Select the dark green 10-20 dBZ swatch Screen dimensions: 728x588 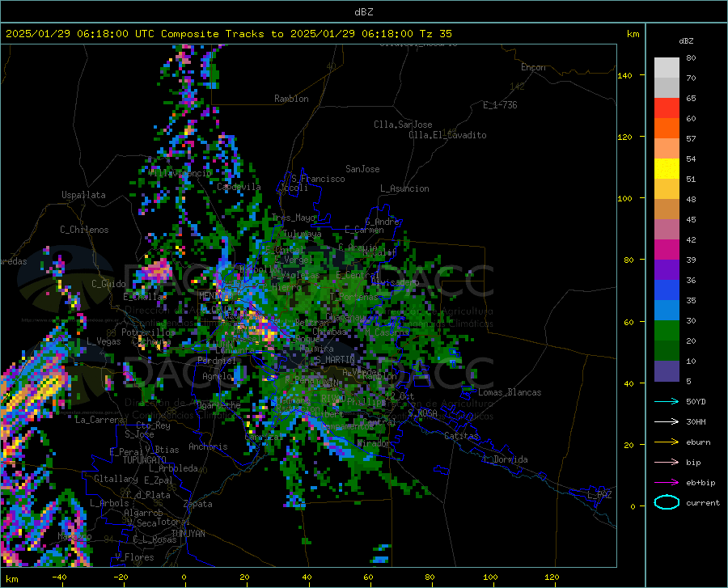[x=667, y=351]
